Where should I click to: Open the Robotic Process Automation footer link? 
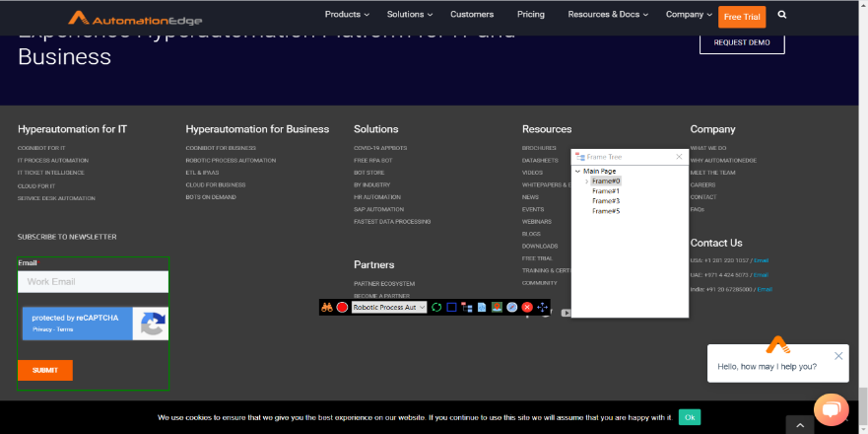click(x=231, y=160)
